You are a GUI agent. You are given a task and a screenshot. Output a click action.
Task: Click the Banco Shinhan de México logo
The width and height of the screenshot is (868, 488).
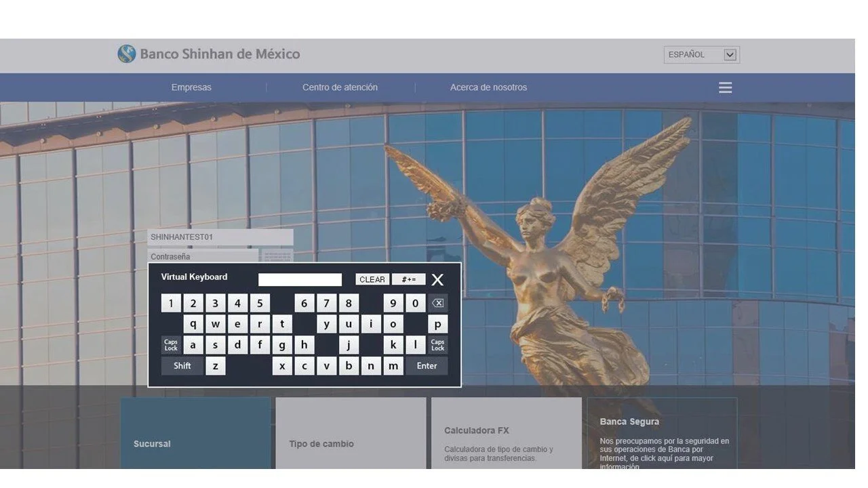(208, 54)
